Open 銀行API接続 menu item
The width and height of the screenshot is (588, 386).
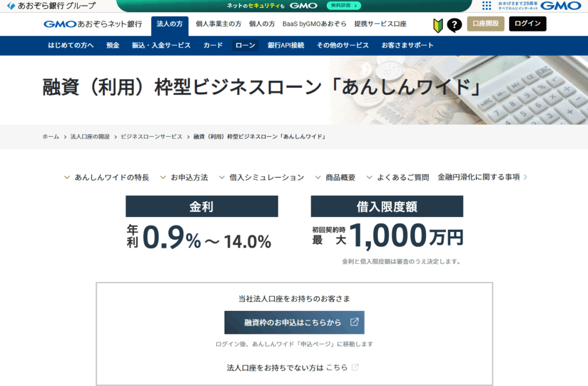[x=286, y=45]
